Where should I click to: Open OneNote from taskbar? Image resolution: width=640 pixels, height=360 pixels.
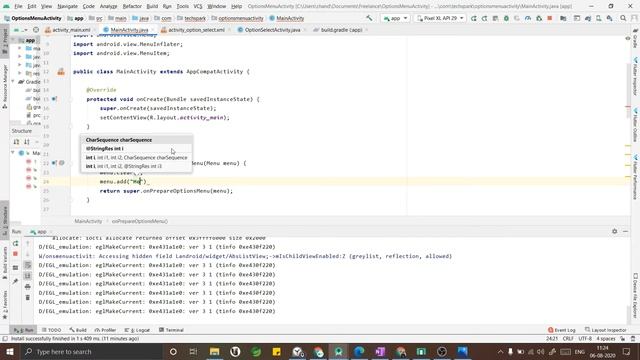380,351
